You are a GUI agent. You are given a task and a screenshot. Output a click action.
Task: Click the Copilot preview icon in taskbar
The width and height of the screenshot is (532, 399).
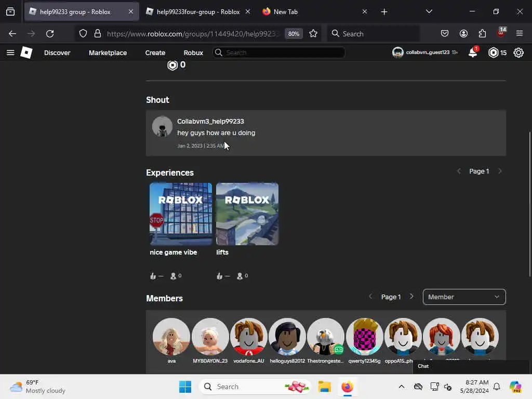tap(516, 387)
